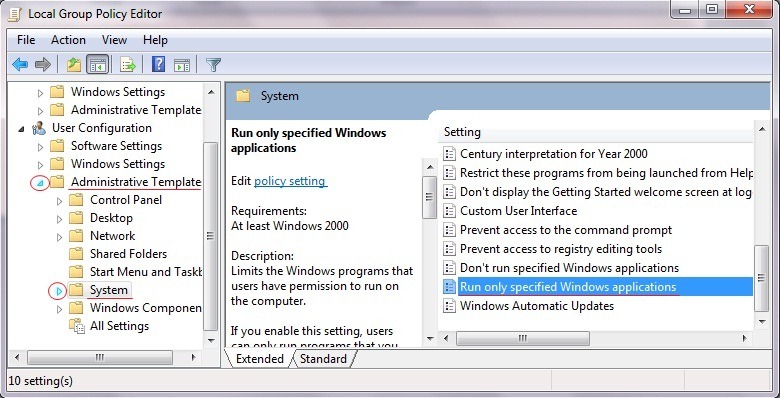Click the Back arrow toolbar icon

(20, 64)
